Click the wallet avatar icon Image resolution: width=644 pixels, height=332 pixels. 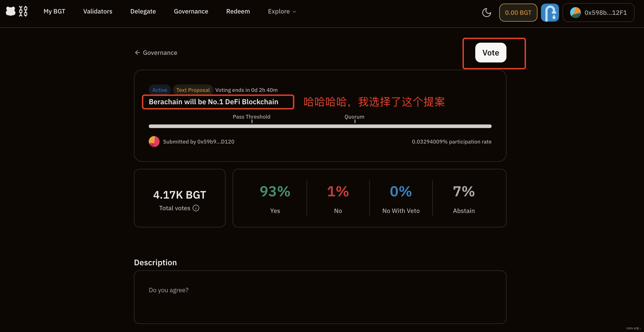tap(575, 13)
